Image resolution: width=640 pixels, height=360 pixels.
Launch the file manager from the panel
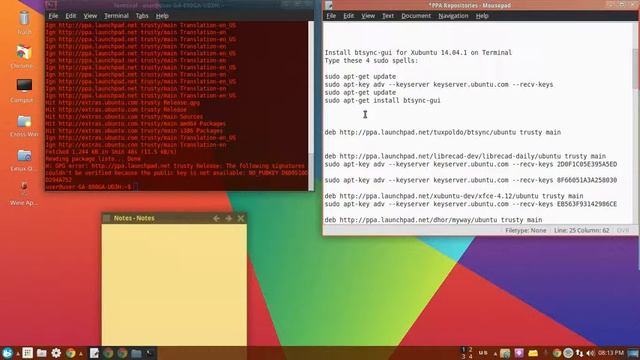[42, 353]
